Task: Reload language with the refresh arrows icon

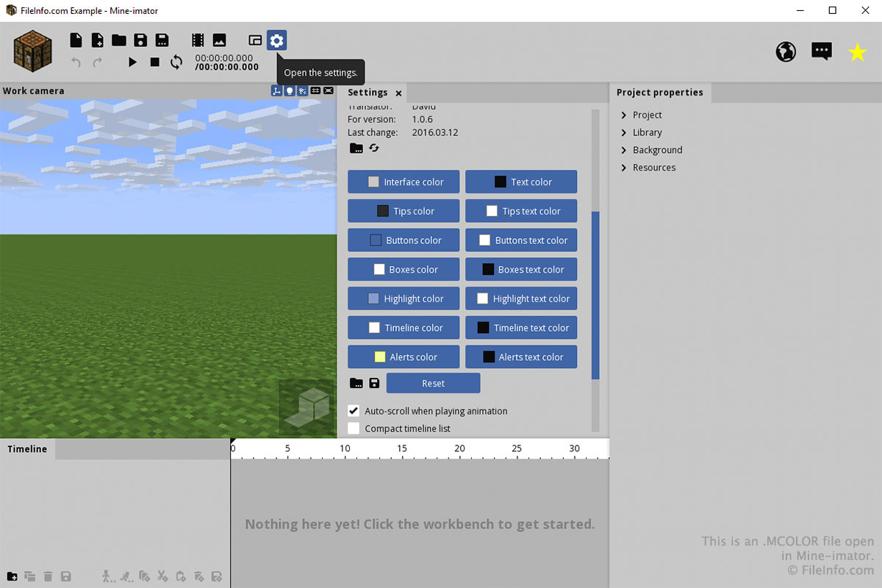Action: (374, 148)
